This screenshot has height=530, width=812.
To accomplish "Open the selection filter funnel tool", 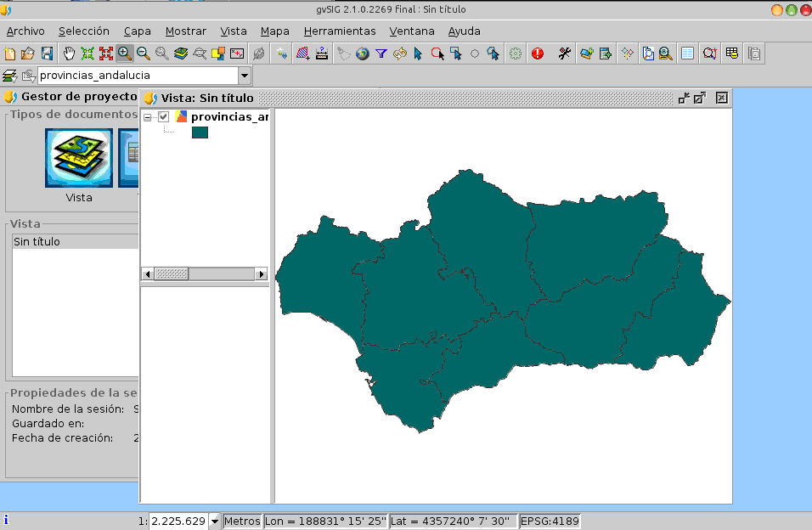I will tap(381, 54).
